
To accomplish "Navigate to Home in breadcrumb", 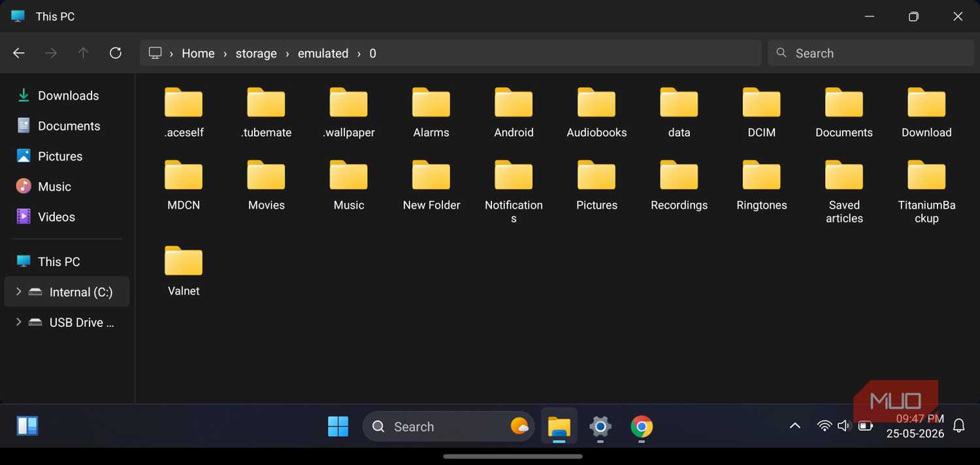I will point(198,54).
